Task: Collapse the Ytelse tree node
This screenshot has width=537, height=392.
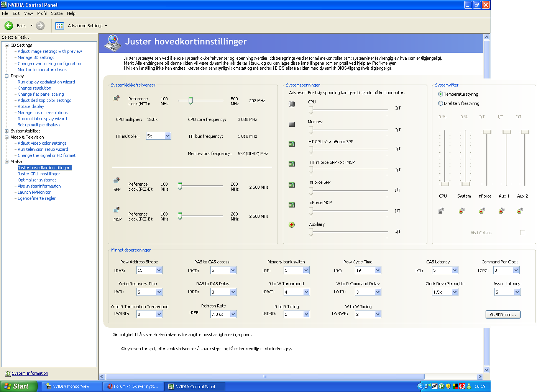Action: pos(7,162)
